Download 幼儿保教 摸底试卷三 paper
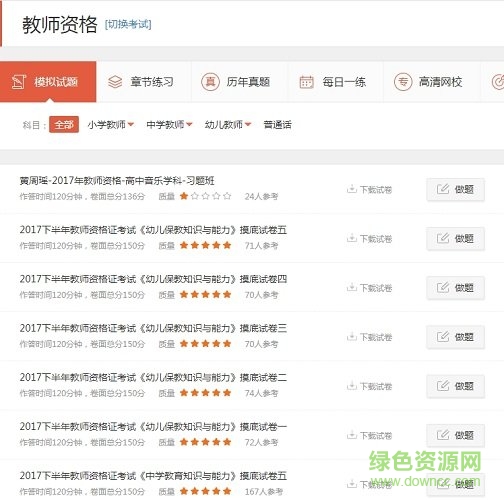 (x=369, y=337)
